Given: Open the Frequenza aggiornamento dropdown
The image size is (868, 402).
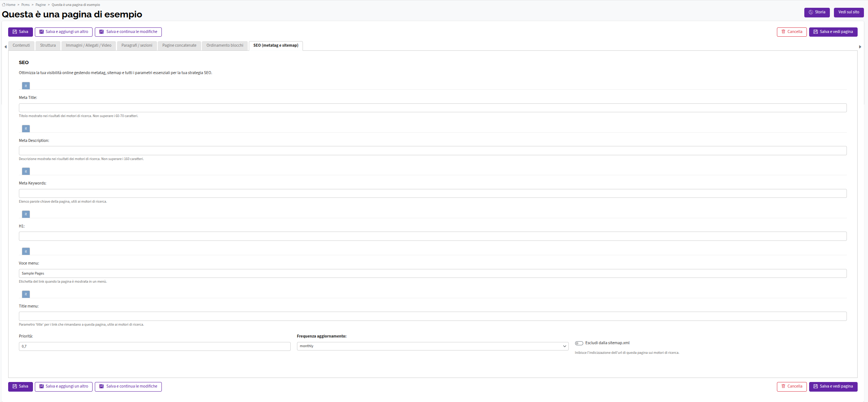Looking at the screenshot, I should [433, 346].
